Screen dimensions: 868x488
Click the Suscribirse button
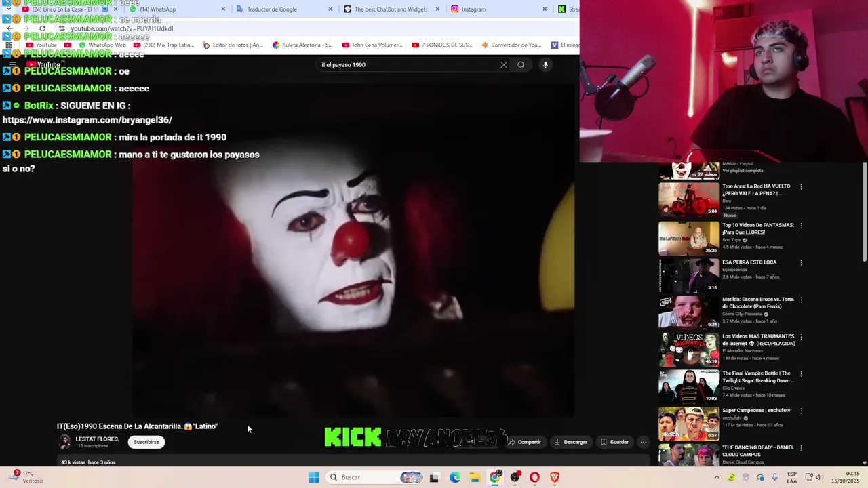[146, 442]
